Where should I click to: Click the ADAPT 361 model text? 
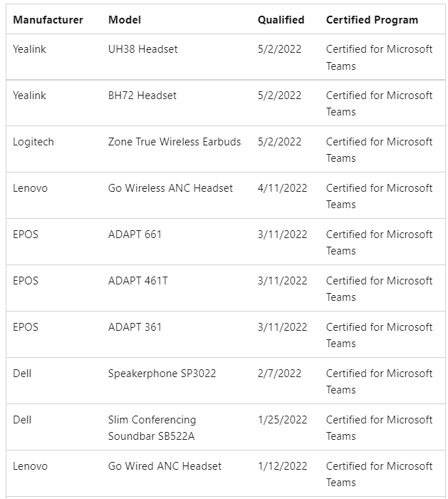(x=135, y=327)
